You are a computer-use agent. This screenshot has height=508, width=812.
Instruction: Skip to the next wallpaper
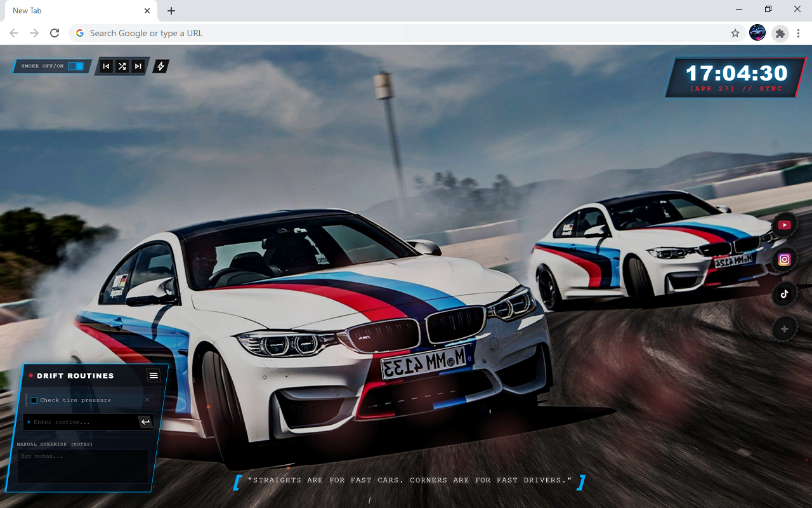point(138,66)
